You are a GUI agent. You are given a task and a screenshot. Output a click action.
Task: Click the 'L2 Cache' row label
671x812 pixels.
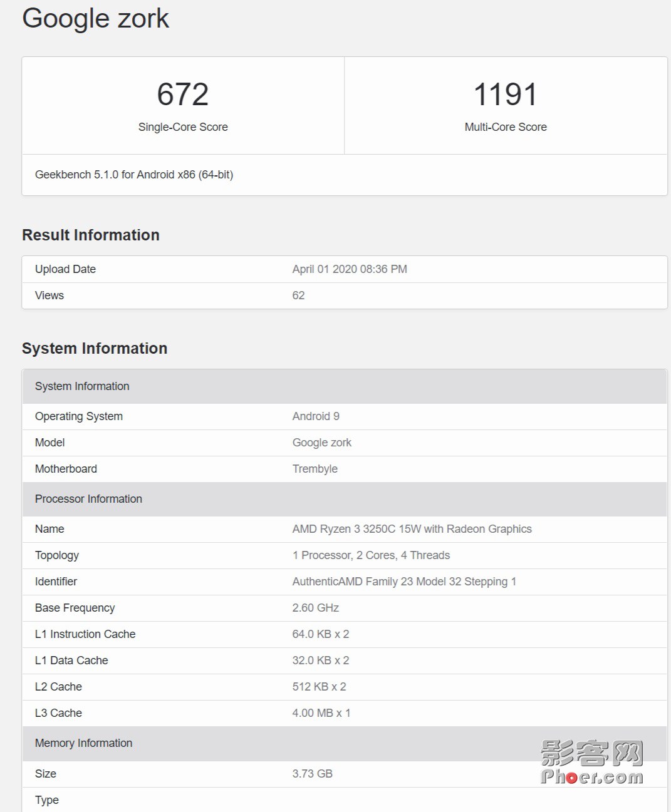pos(58,687)
